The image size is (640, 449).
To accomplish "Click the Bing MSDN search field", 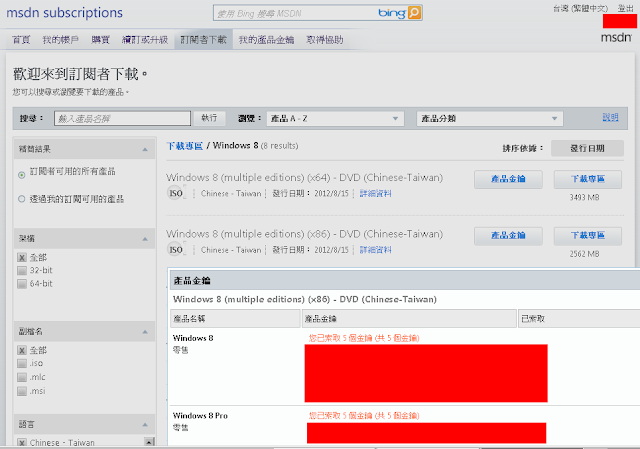I will [x=296, y=13].
